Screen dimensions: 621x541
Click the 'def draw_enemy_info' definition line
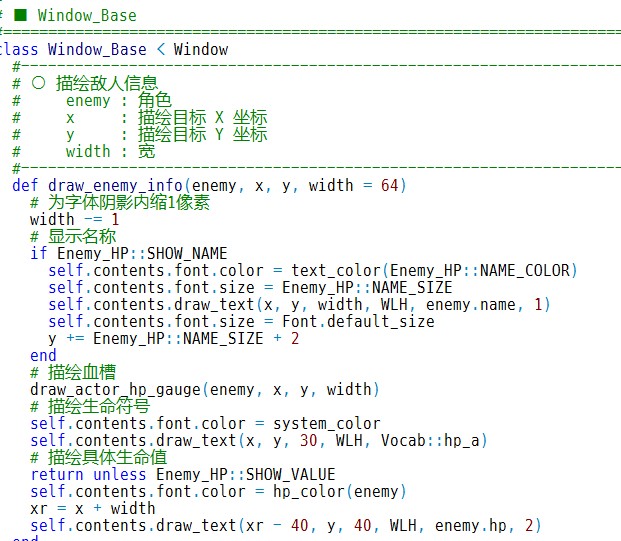pos(210,185)
